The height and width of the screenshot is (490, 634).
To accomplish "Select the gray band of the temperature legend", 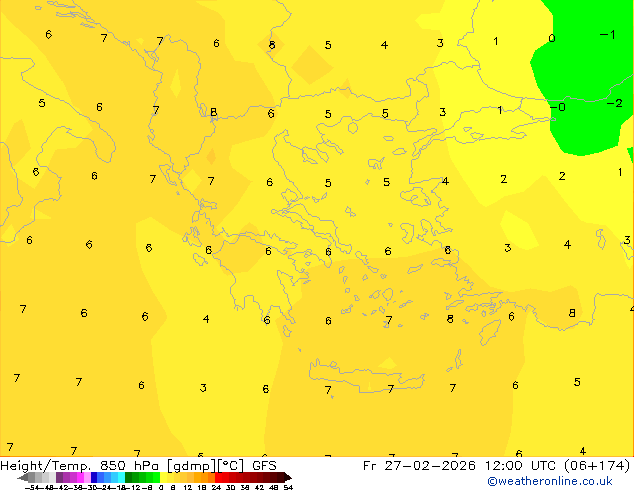I will (x=42, y=477).
